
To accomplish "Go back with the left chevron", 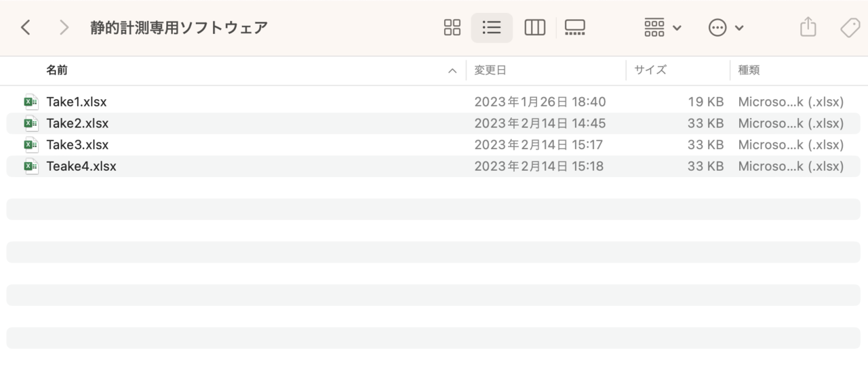I will pyautogui.click(x=26, y=27).
